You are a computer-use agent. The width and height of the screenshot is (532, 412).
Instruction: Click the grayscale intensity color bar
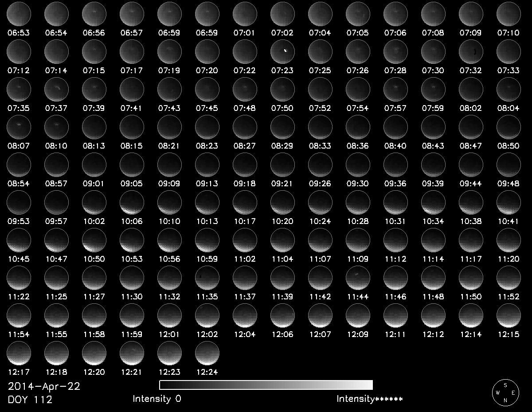(266, 385)
